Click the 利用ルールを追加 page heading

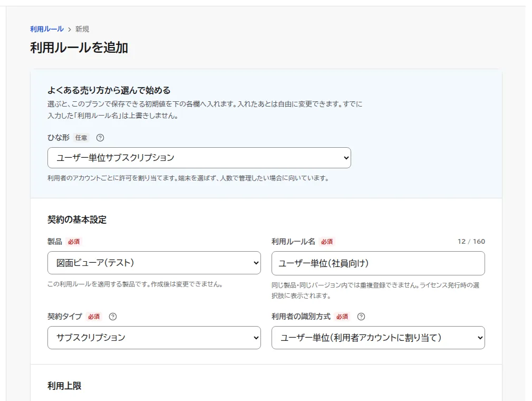click(79, 48)
